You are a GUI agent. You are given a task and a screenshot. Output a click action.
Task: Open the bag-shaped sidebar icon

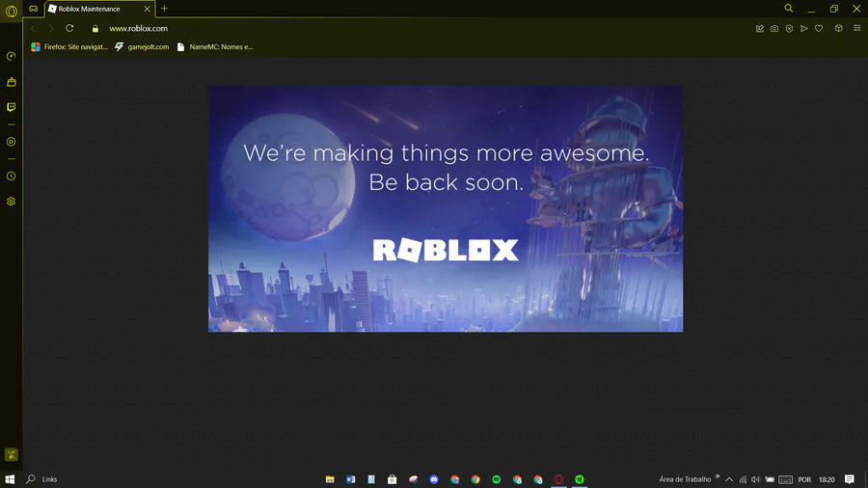point(11,82)
